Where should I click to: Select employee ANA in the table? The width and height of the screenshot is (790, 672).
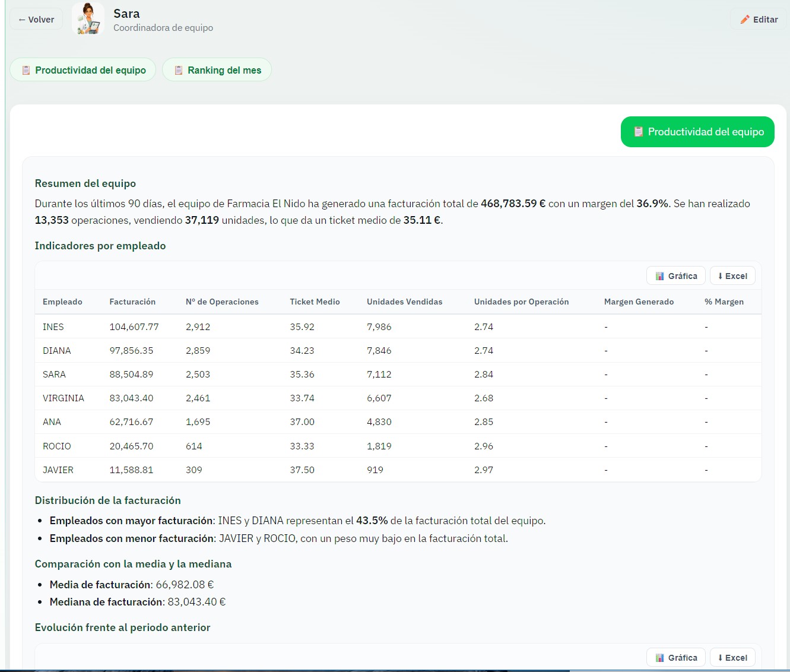click(x=52, y=422)
